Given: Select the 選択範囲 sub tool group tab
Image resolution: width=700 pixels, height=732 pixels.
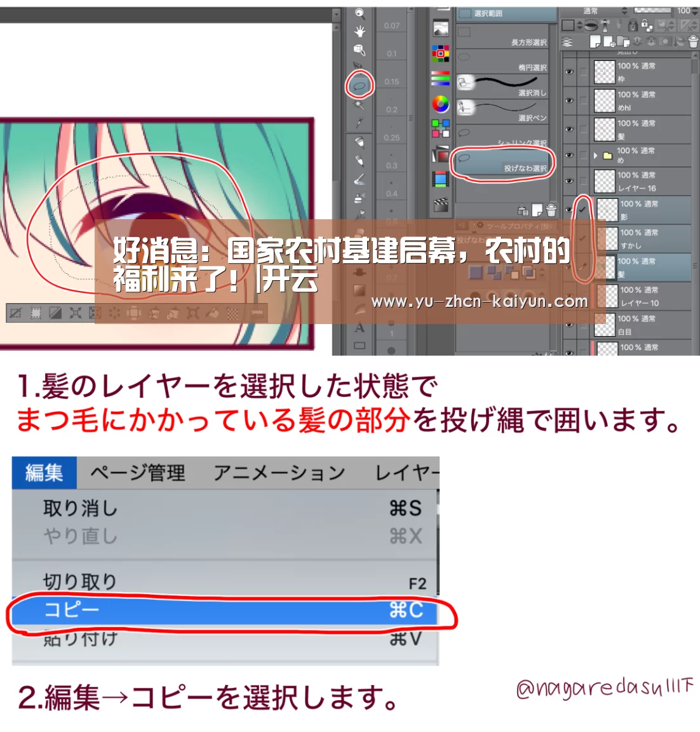Looking at the screenshot, I should point(506,13).
